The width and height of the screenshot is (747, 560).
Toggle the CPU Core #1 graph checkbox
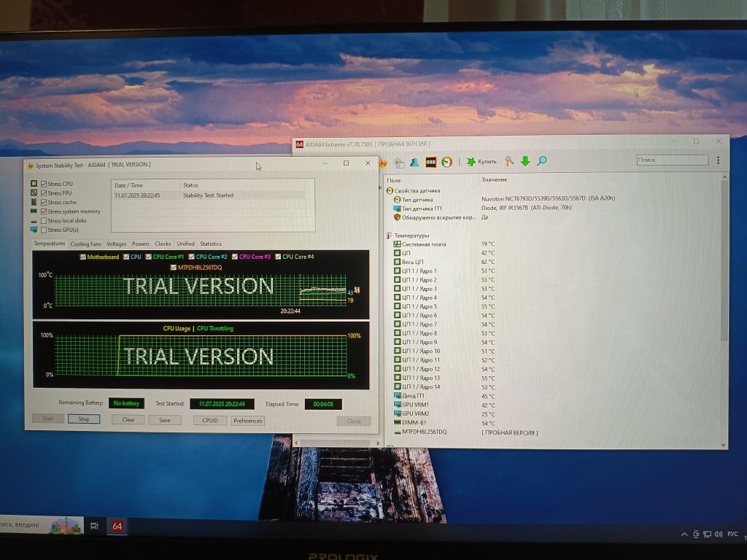149,257
